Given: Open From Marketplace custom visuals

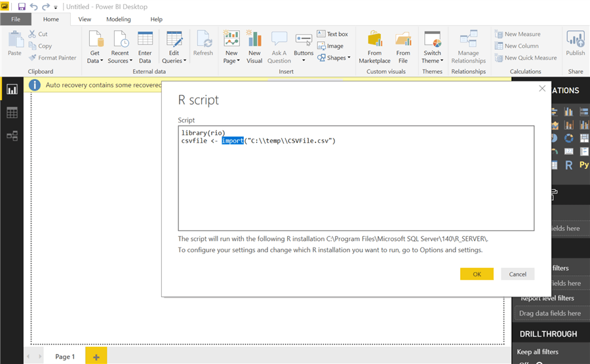Looking at the screenshot, I should point(375,40).
